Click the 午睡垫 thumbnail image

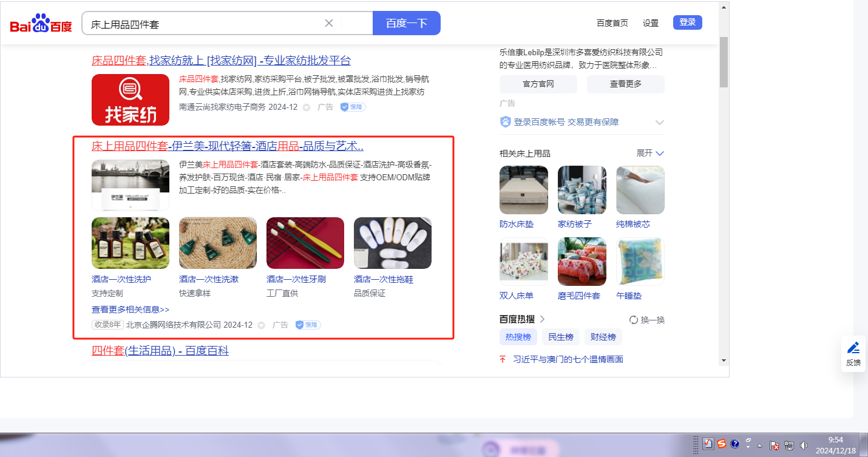pos(640,262)
